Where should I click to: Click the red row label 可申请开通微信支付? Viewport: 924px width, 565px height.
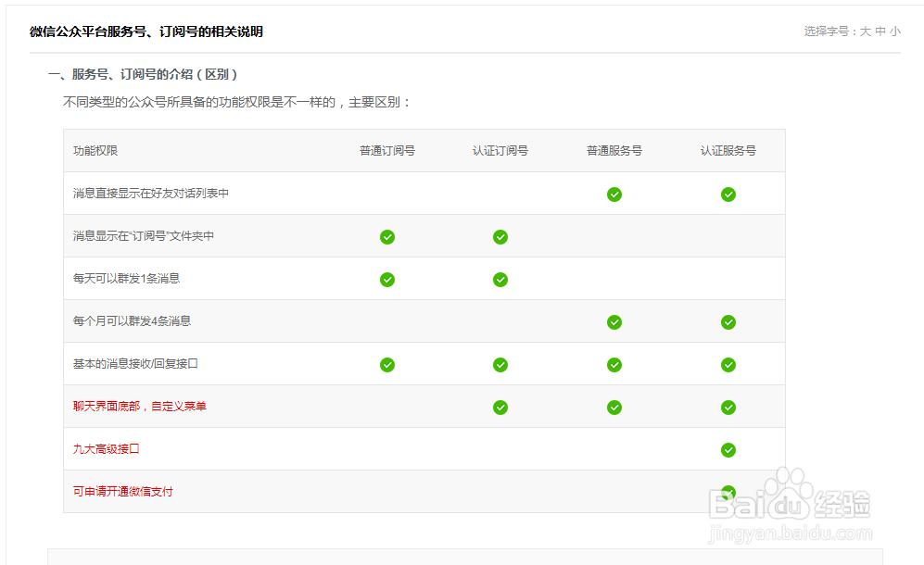pyautogui.click(x=122, y=491)
